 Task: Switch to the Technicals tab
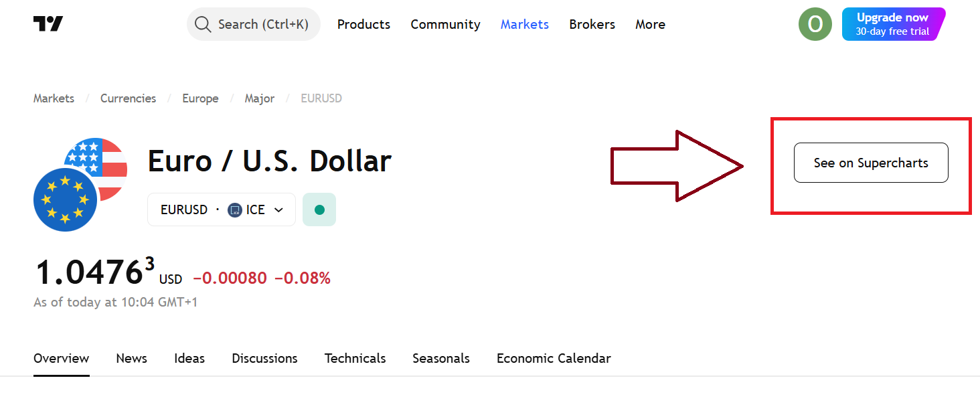point(355,358)
